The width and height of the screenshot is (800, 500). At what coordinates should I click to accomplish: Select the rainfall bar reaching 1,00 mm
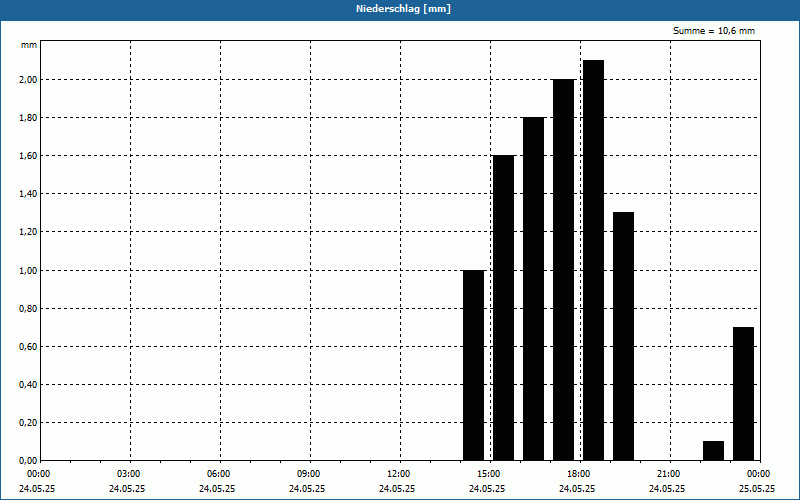473,365
